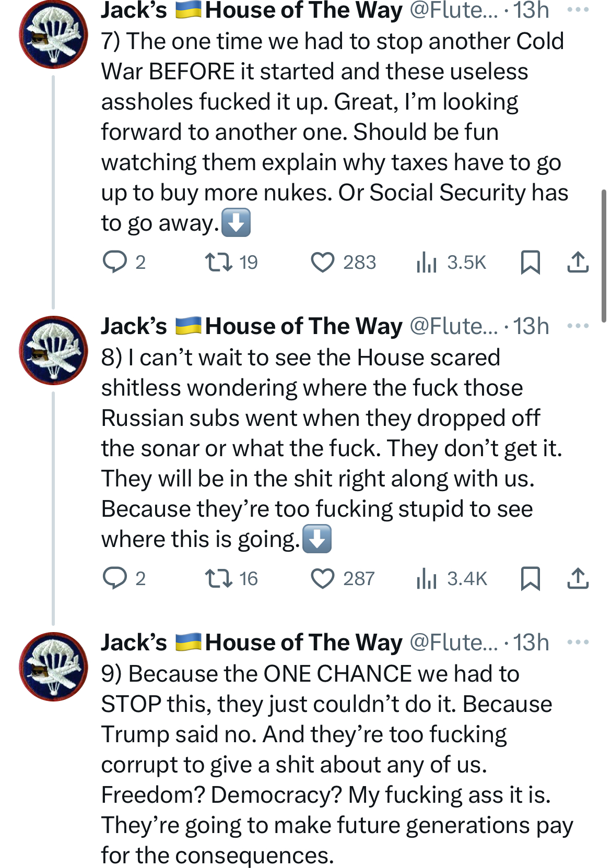The width and height of the screenshot is (611, 868).
Task: View analytics for tweet with 3.4K views
Action: [x=427, y=578]
